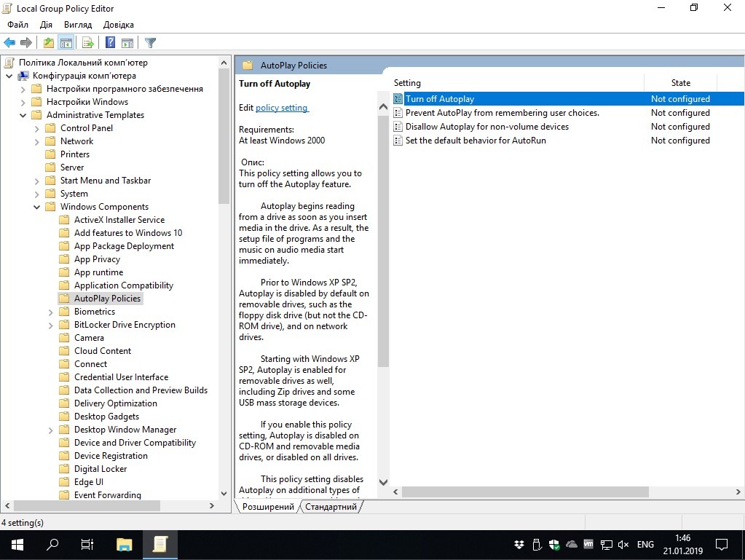Toggle the Show/Hide Console Tree button

(x=66, y=43)
